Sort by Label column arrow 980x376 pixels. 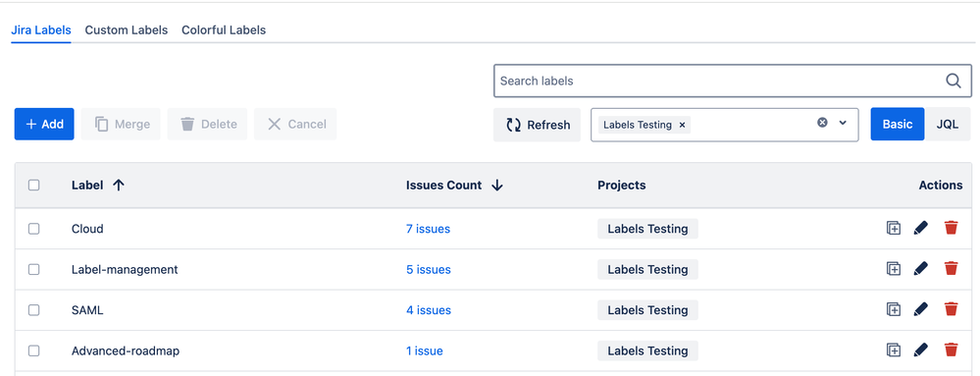click(x=118, y=186)
